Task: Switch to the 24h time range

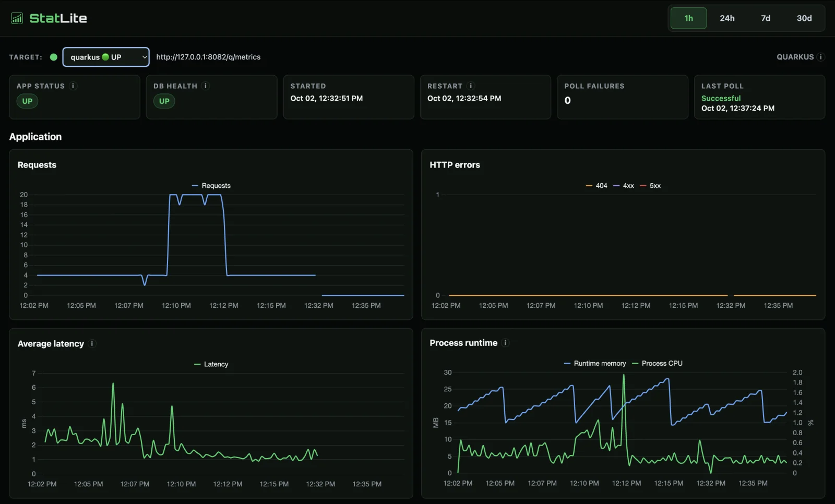Action: [727, 18]
